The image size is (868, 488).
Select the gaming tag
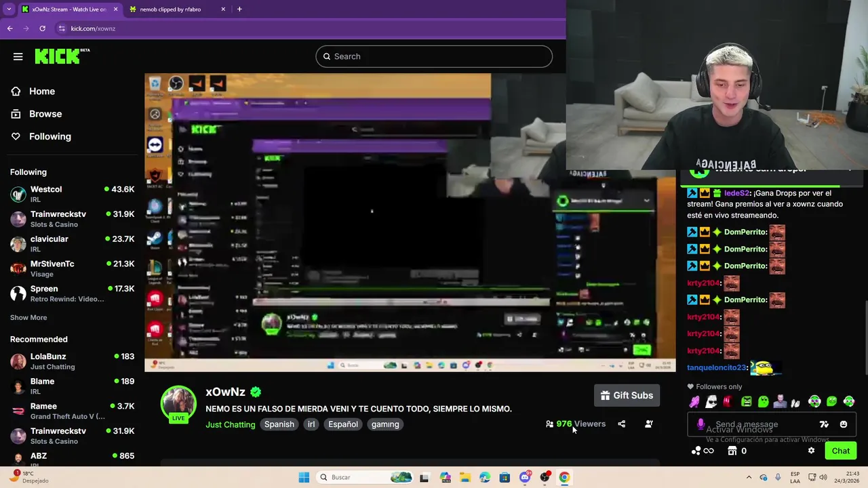(x=385, y=424)
